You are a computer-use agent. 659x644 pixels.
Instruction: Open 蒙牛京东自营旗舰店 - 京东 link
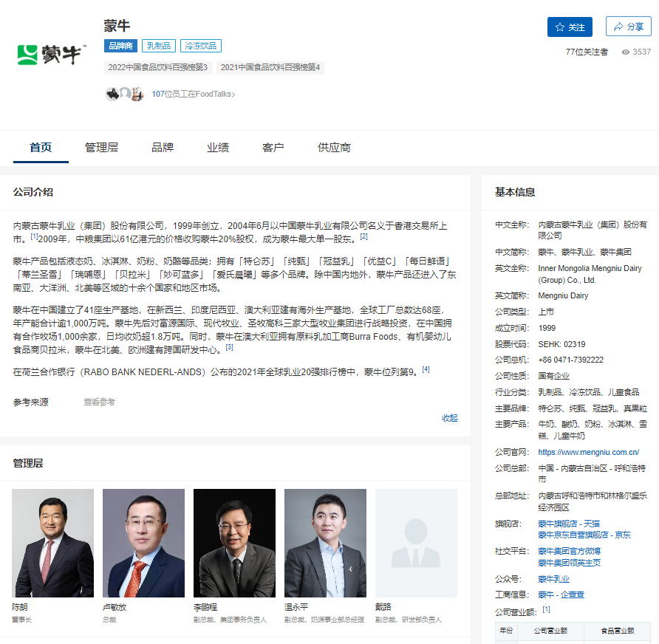click(x=584, y=535)
